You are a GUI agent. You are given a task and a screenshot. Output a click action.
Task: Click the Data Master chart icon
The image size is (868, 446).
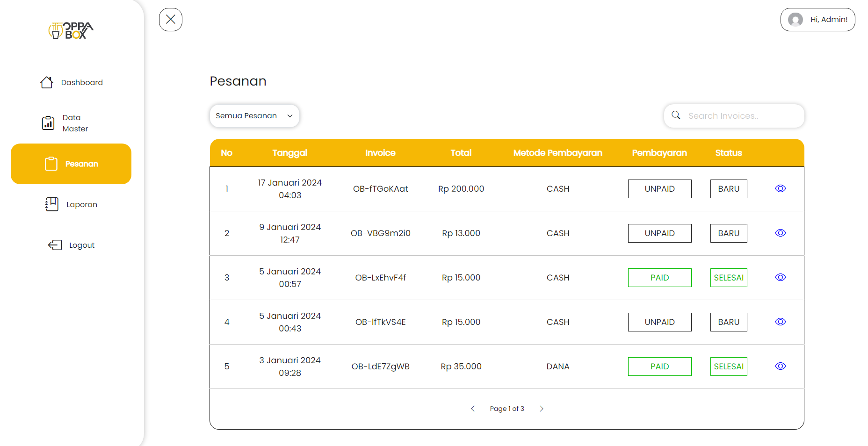click(x=48, y=123)
